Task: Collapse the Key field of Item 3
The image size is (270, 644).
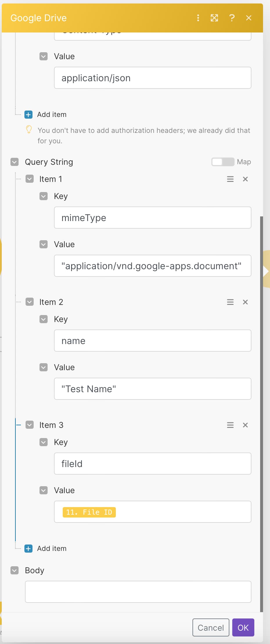Action: [44, 442]
